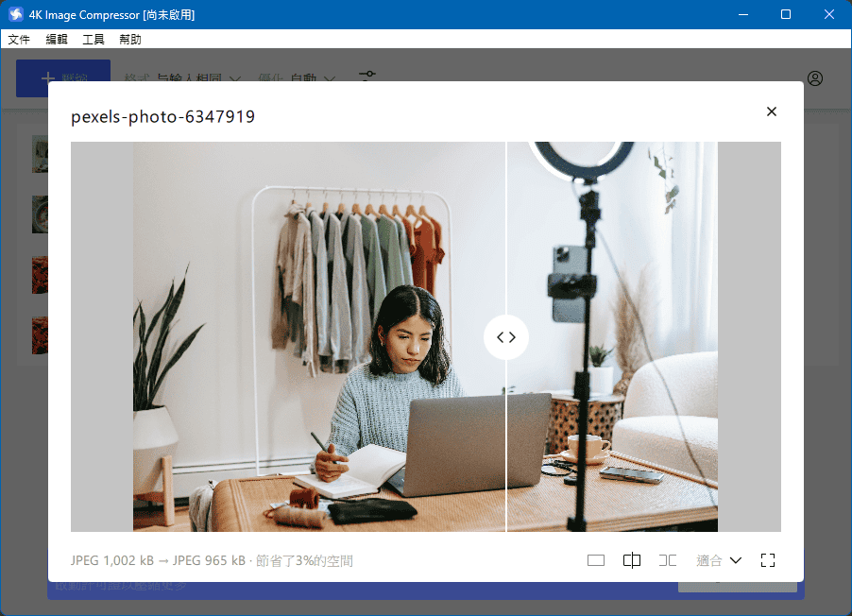Open the 編輯 menu

[57, 40]
